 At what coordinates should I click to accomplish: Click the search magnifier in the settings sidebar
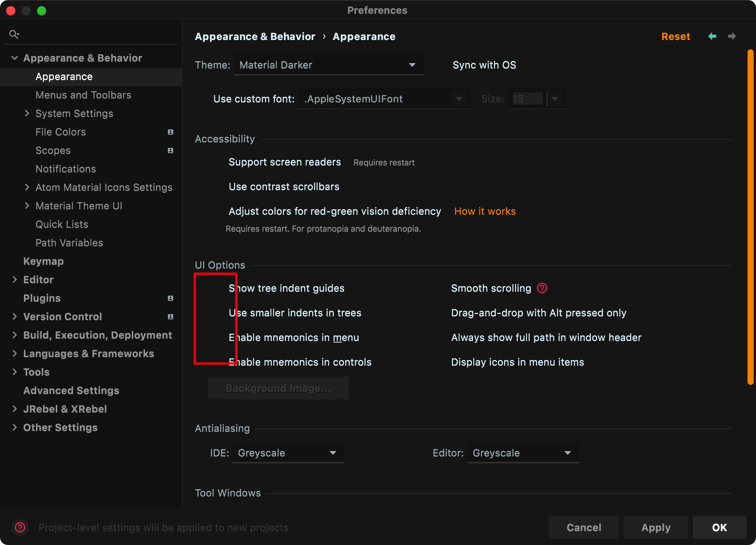coord(14,34)
